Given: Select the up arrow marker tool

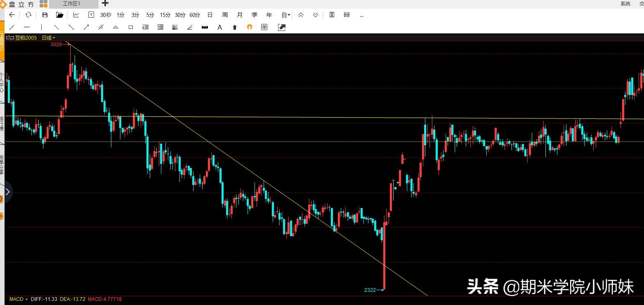Looking at the screenshot, I should click(235, 27).
